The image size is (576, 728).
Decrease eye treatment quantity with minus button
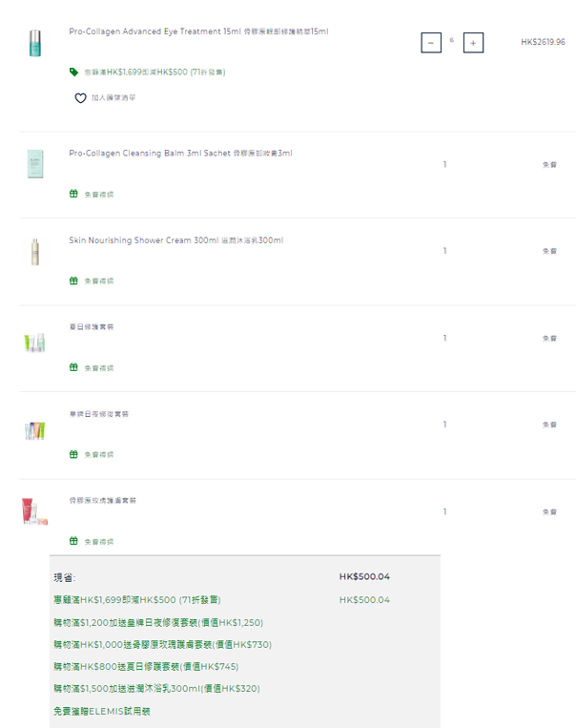tap(431, 43)
